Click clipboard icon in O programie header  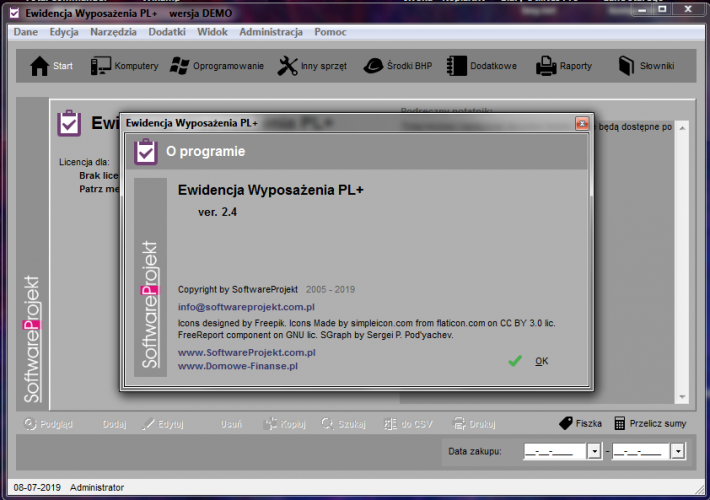tap(146, 152)
